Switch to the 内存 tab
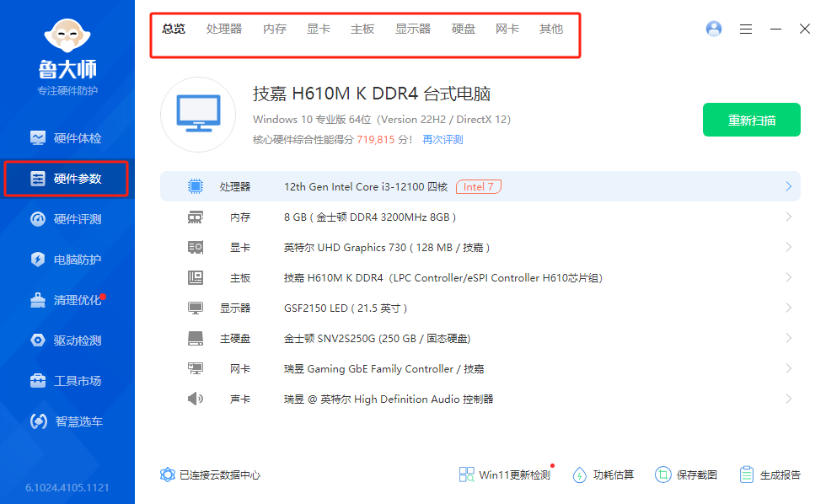 click(275, 29)
